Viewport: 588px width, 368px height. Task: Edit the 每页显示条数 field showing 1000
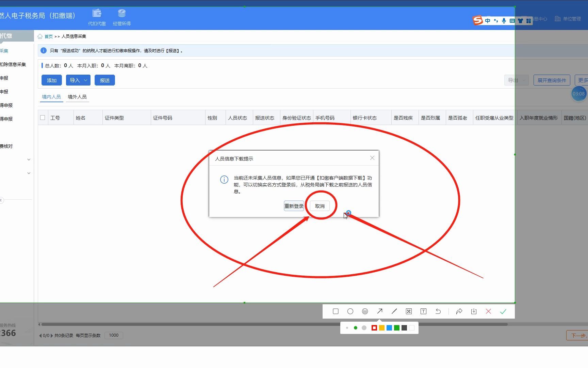point(114,335)
